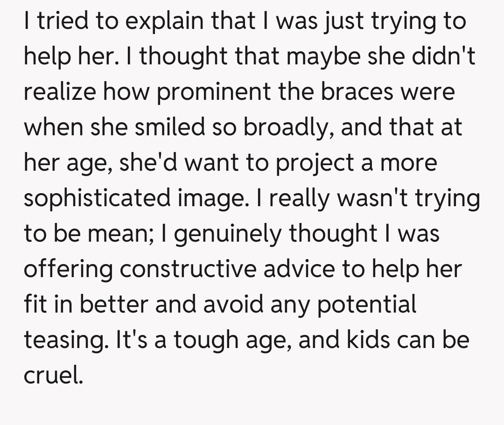Click the word "realize"
The height and width of the screenshot is (425, 504).
tap(60, 92)
